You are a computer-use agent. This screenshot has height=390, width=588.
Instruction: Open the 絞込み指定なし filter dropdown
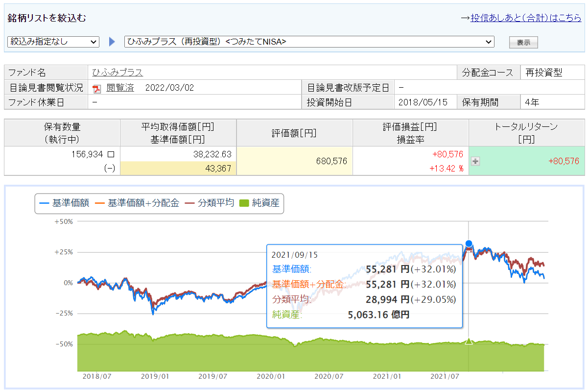click(x=53, y=42)
